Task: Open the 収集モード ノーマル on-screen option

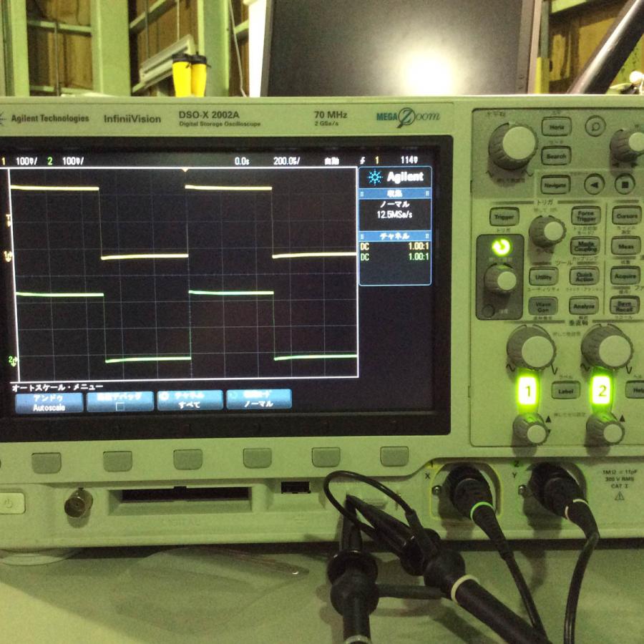Action: (x=259, y=399)
